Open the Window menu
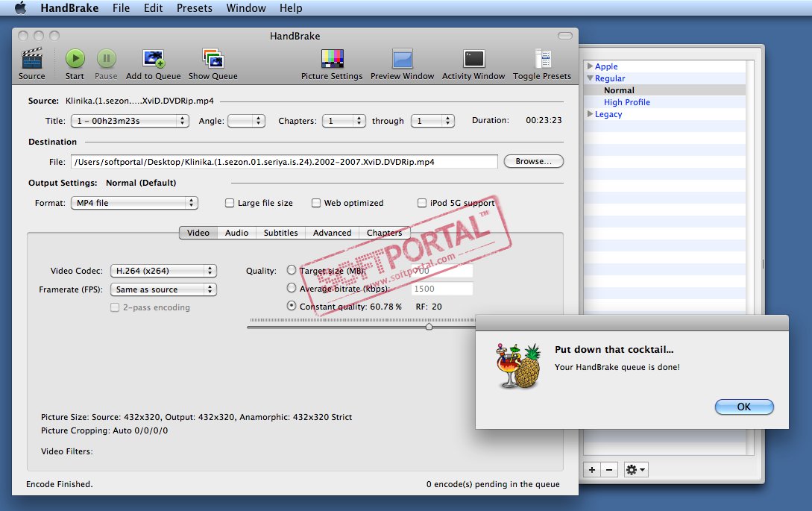 click(246, 7)
